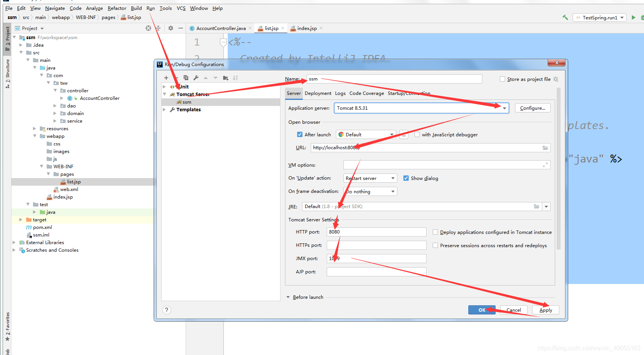Toggle Show dialog checkbox
The image size is (644, 355).
coord(406,178)
